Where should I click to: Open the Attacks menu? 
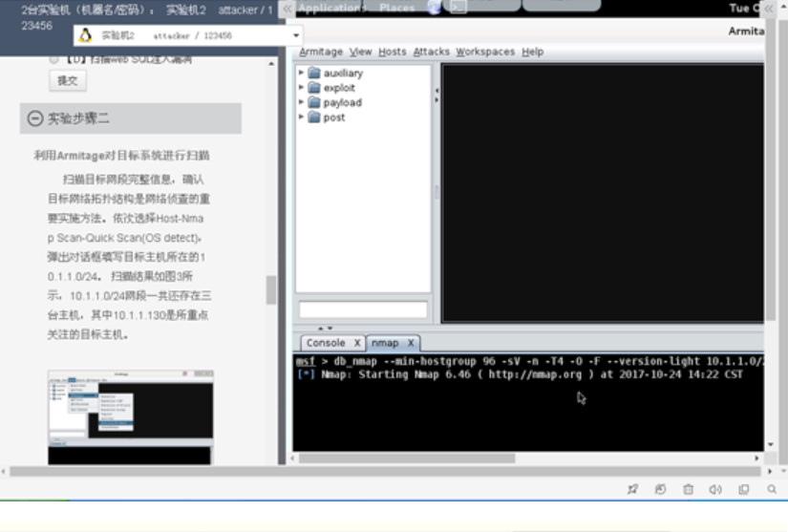(431, 52)
